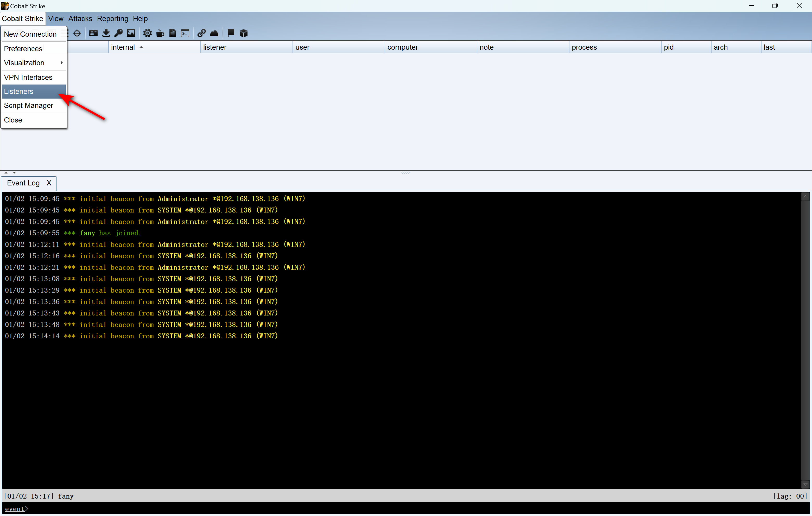Click the terminal scripted web delivery icon

point(185,33)
